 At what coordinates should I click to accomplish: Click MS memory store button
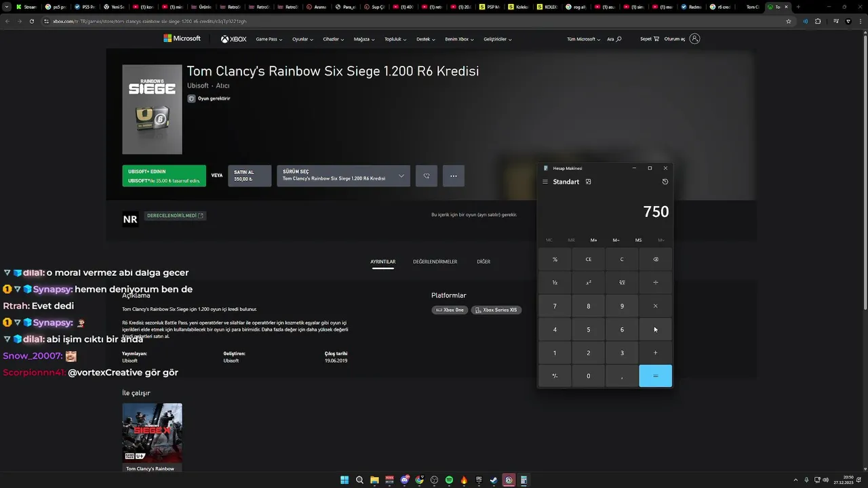point(638,240)
